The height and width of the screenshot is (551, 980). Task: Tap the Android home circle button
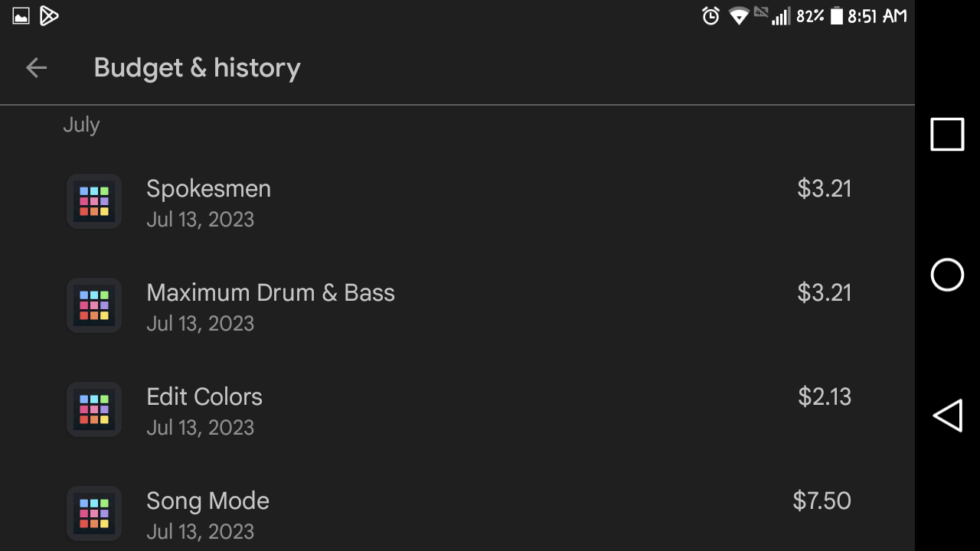(947, 275)
